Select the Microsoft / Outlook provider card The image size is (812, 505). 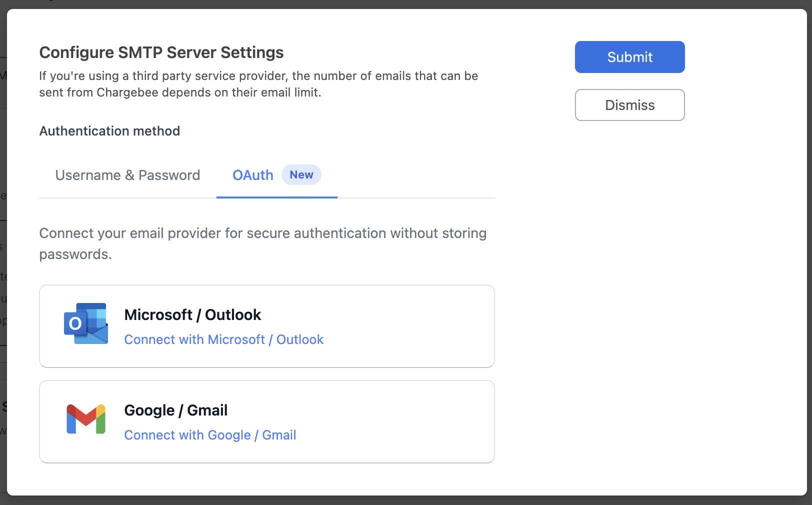pyautogui.click(x=266, y=326)
